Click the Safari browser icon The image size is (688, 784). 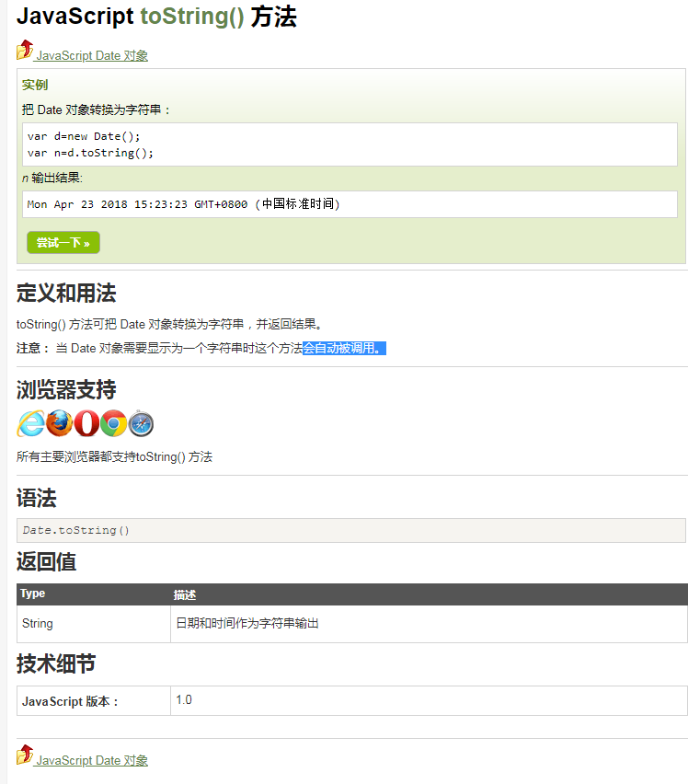click(x=141, y=424)
